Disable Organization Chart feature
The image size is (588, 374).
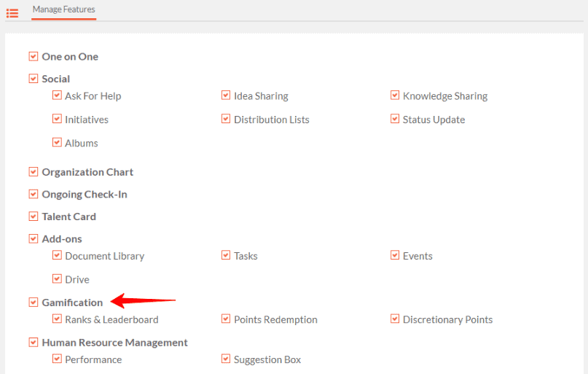pyautogui.click(x=34, y=171)
